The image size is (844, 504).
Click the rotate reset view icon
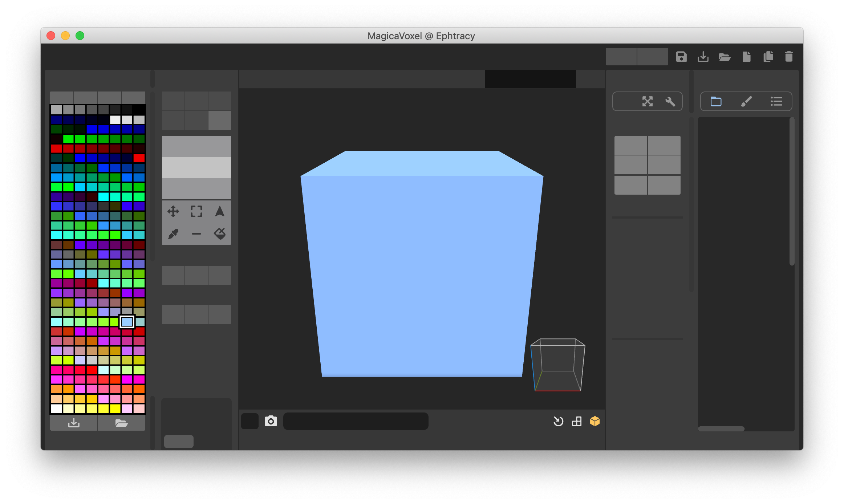[x=558, y=421]
